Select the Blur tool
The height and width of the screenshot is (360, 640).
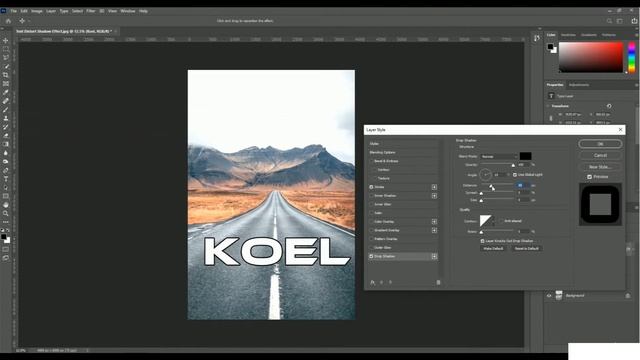coord(6,153)
